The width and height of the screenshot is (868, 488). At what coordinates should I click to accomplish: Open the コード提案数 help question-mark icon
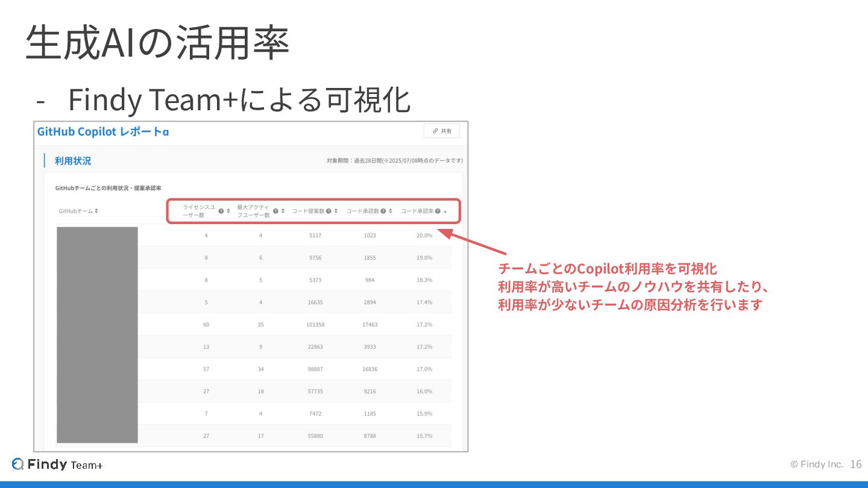pos(329,211)
